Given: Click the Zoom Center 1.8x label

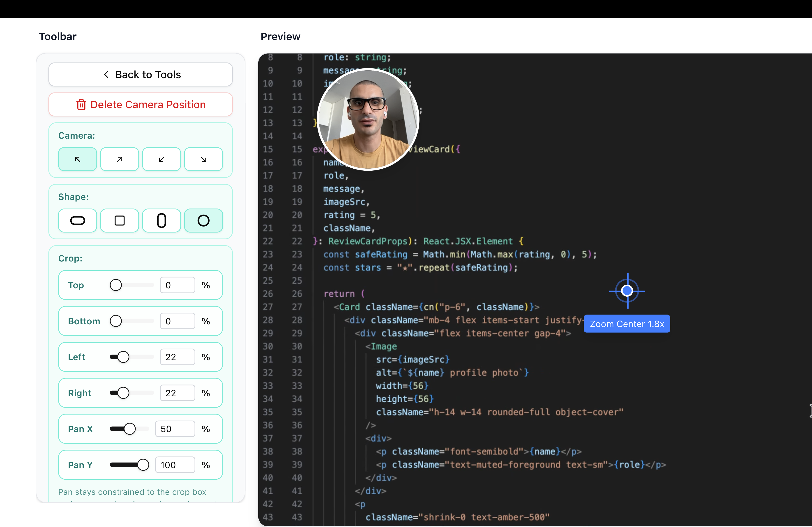Looking at the screenshot, I should (x=627, y=324).
